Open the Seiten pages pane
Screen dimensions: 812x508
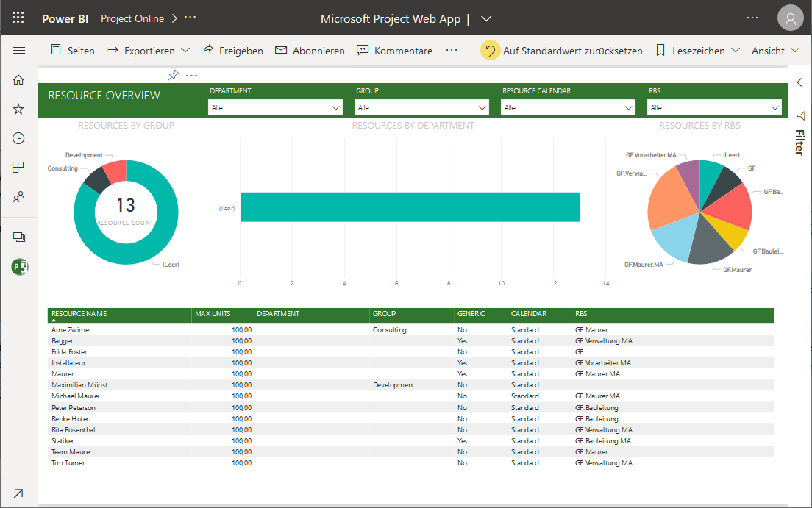click(73, 50)
